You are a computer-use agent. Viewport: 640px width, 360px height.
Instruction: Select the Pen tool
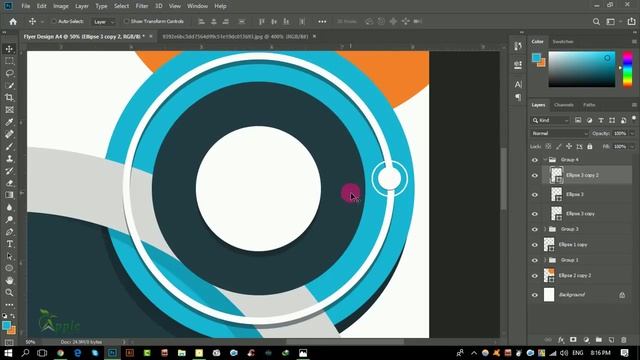[x=9, y=232]
